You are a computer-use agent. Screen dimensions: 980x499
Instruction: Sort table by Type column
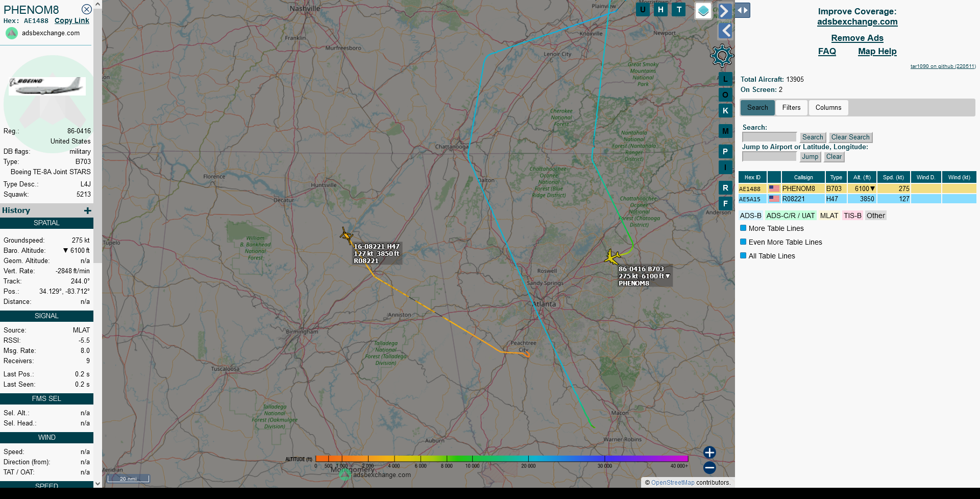836,177
